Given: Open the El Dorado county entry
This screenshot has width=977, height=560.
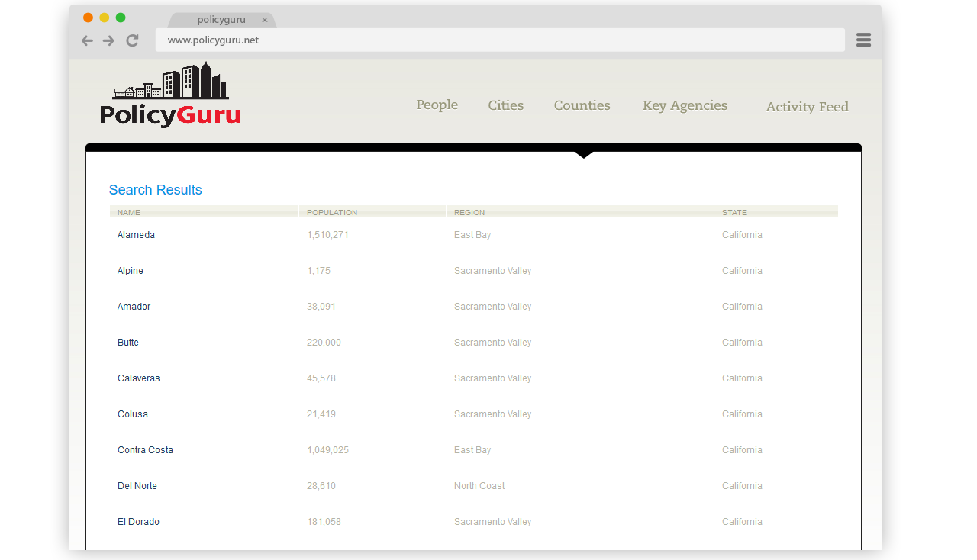Looking at the screenshot, I should [x=138, y=522].
